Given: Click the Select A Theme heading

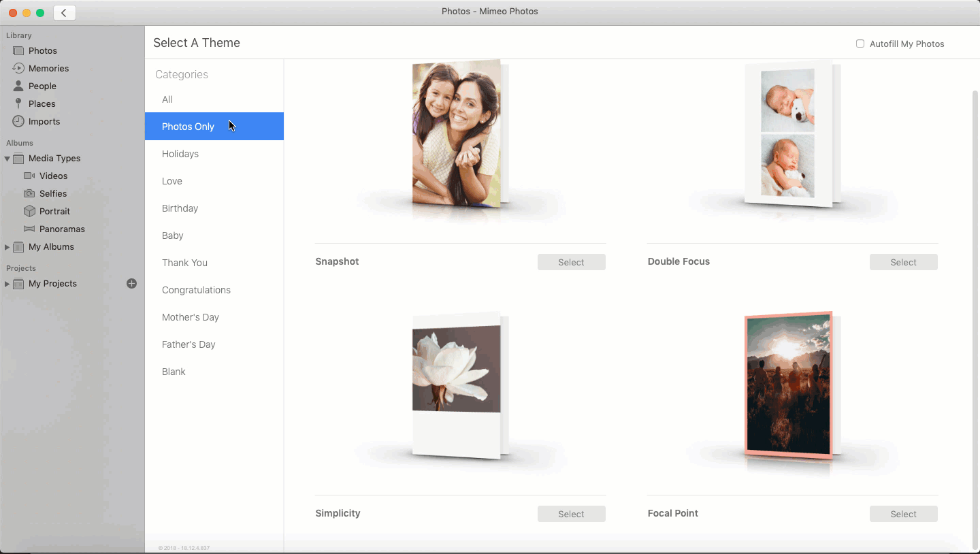Looking at the screenshot, I should (x=197, y=43).
